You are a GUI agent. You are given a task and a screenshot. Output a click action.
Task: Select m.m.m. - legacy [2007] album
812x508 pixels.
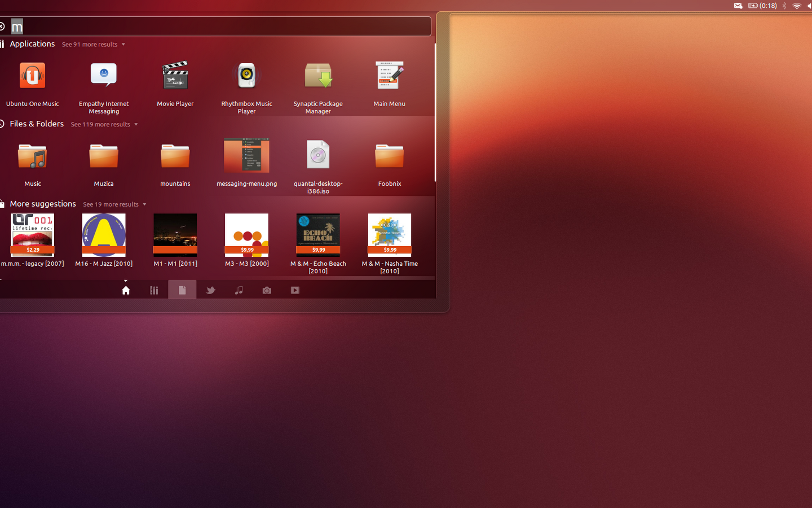[x=32, y=240]
